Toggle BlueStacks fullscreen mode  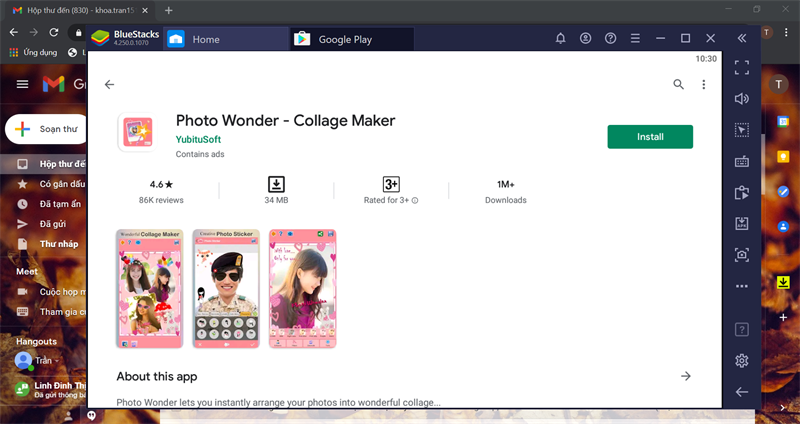(x=742, y=68)
